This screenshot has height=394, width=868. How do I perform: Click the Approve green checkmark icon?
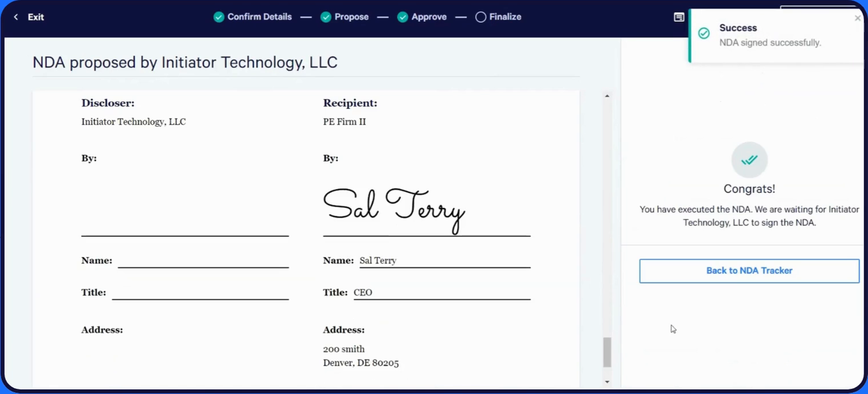403,17
